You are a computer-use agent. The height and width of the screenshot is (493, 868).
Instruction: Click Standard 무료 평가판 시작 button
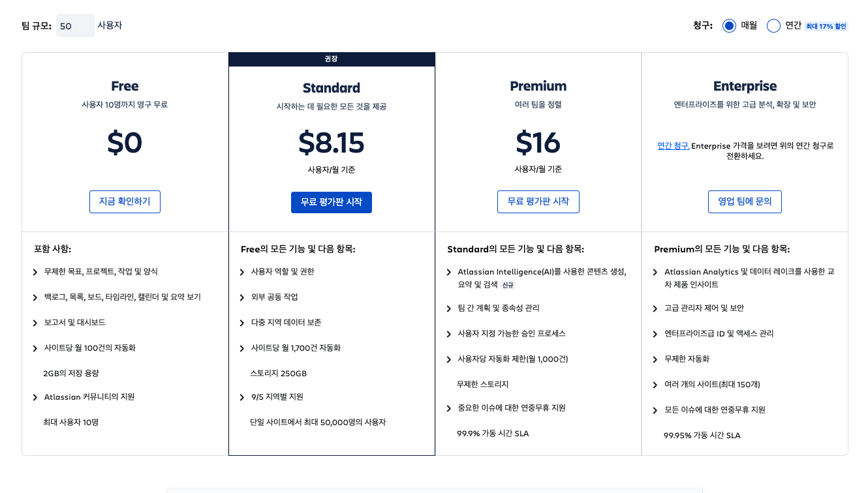(x=332, y=202)
